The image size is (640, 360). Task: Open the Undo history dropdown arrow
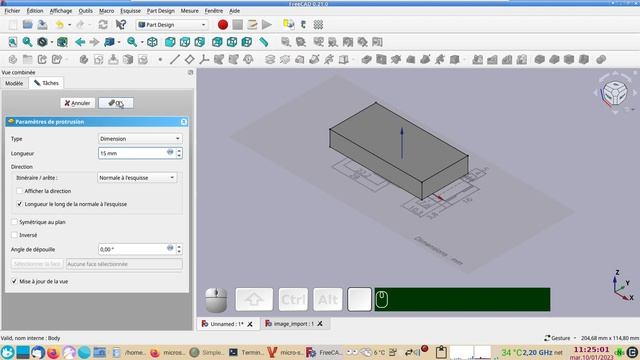(x=69, y=25)
